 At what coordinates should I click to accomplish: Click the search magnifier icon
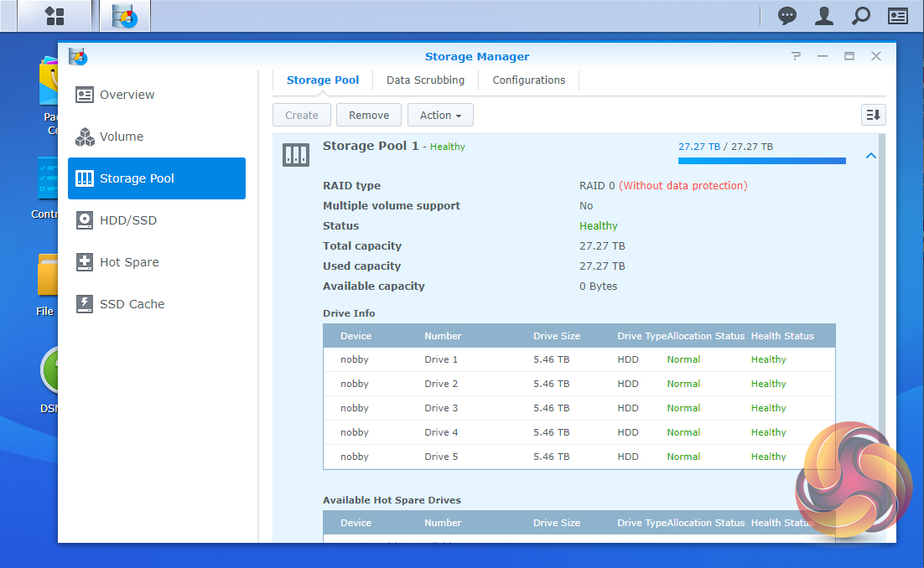tap(860, 15)
